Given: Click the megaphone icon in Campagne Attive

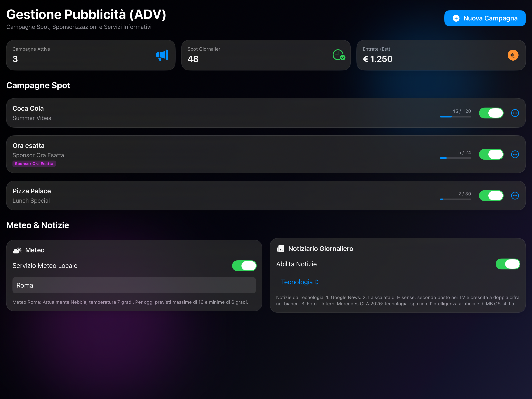Looking at the screenshot, I should click(x=162, y=55).
